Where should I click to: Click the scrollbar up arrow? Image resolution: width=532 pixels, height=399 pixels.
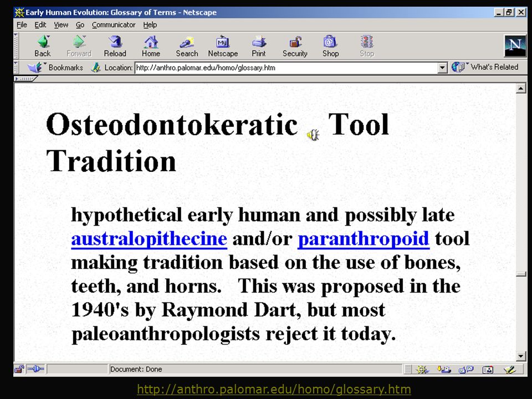(x=521, y=89)
